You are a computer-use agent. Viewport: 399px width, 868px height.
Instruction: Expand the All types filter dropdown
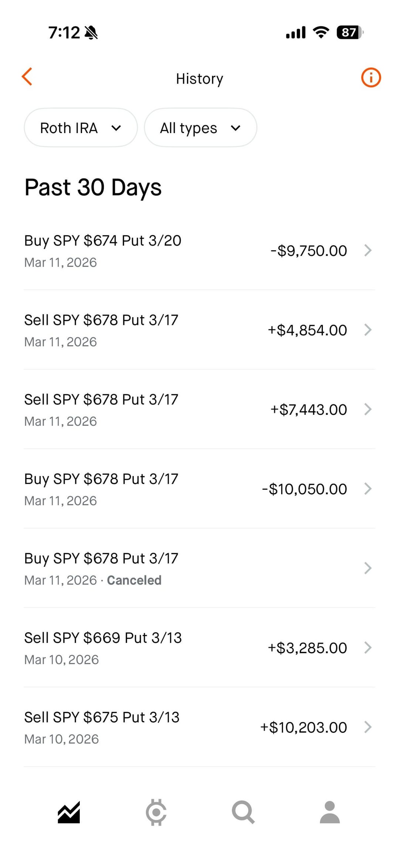pyautogui.click(x=200, y=128)
